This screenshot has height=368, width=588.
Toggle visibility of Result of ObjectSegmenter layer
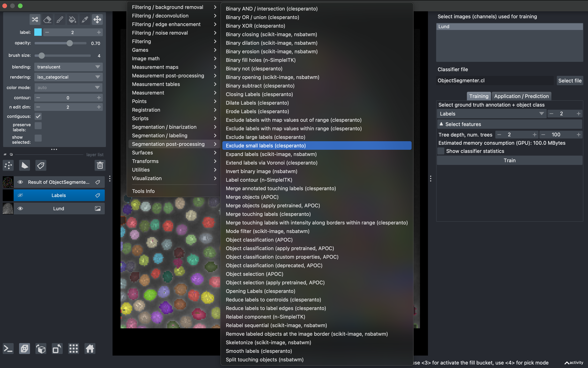point(20,182)
